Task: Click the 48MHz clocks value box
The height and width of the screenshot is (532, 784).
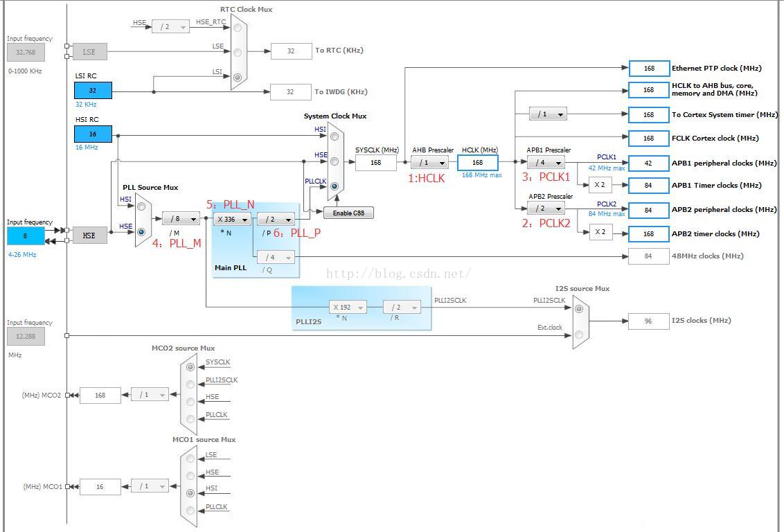Action: [648, 256]
